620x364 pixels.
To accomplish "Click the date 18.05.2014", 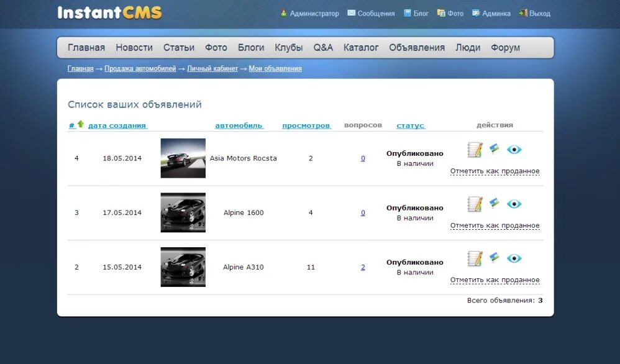I will (122, 158).
